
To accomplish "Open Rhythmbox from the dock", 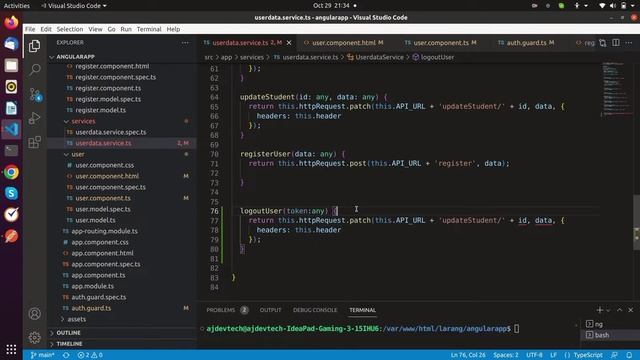I will (11, 87).
